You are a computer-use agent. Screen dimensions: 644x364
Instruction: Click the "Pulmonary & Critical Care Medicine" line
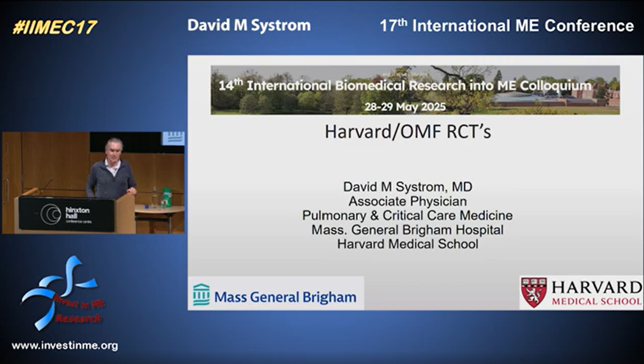(408, 216)
